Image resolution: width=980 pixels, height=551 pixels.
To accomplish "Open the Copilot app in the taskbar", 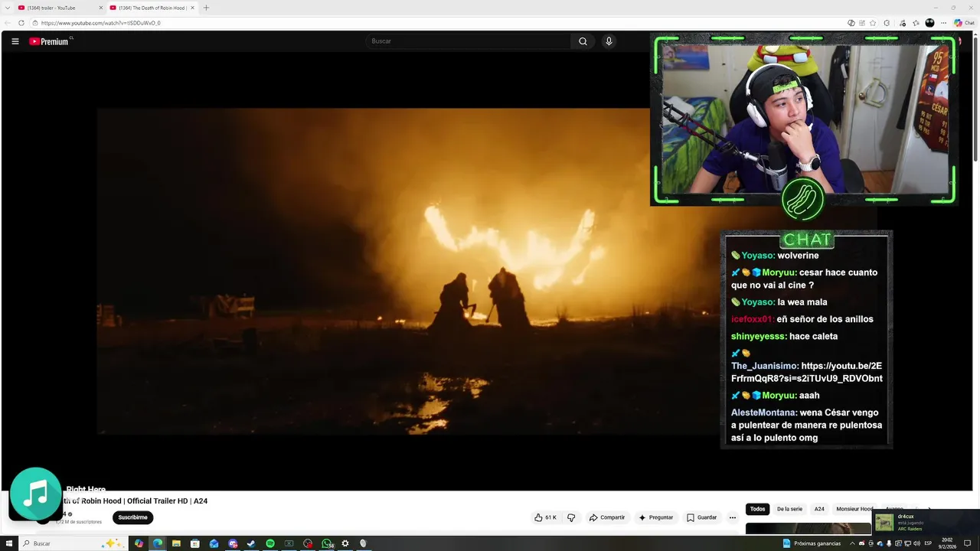I will [139, 543].
